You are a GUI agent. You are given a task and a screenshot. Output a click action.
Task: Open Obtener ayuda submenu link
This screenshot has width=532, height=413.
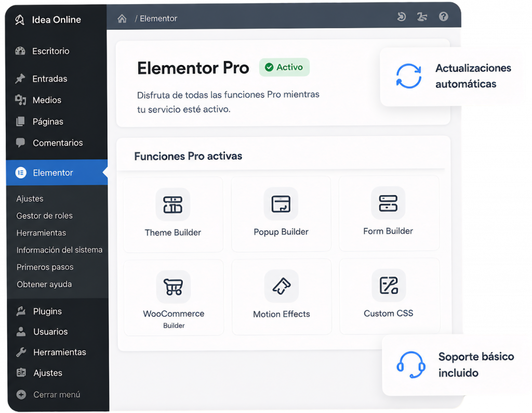tap(44, 285)
